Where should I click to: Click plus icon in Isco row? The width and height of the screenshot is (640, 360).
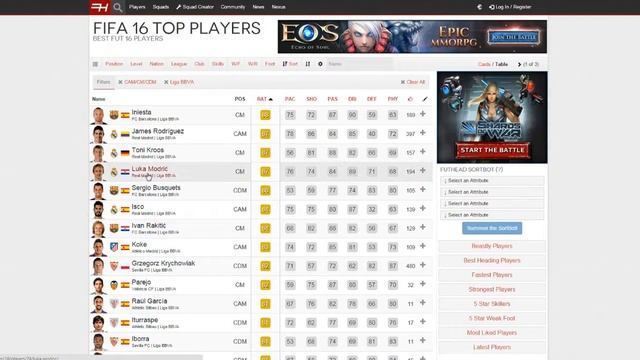[423, 208]
